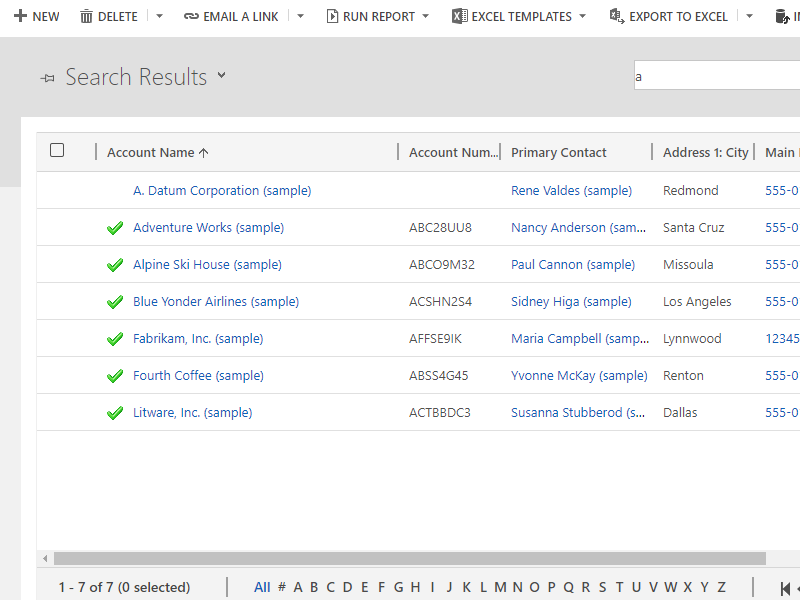
Task: Open the Fabrikam, Inc. (sample) account
Action: pos(198,339)
